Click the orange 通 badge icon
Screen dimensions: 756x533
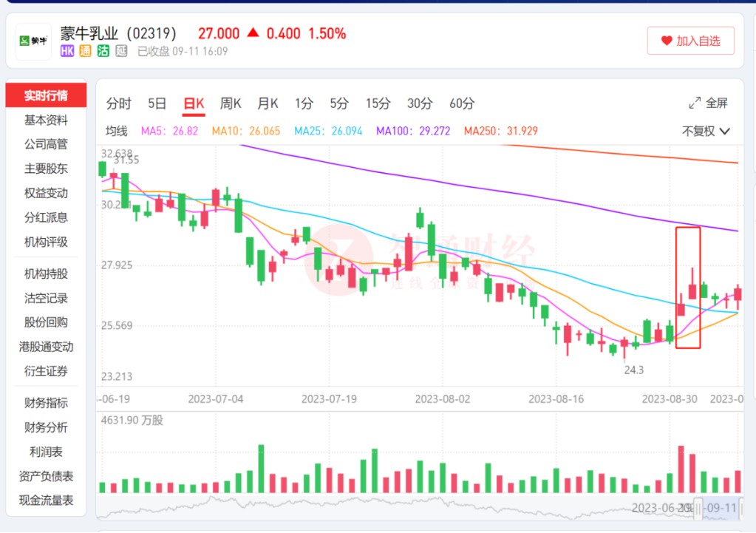(x=85, y=51)
